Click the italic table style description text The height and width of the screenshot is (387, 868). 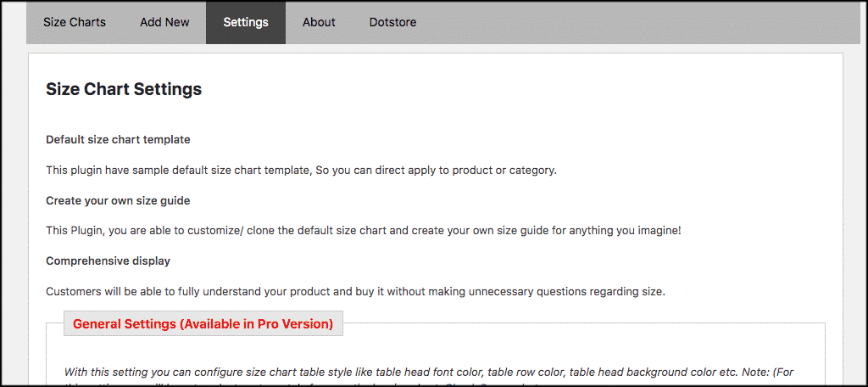click(x=339, y=372)
